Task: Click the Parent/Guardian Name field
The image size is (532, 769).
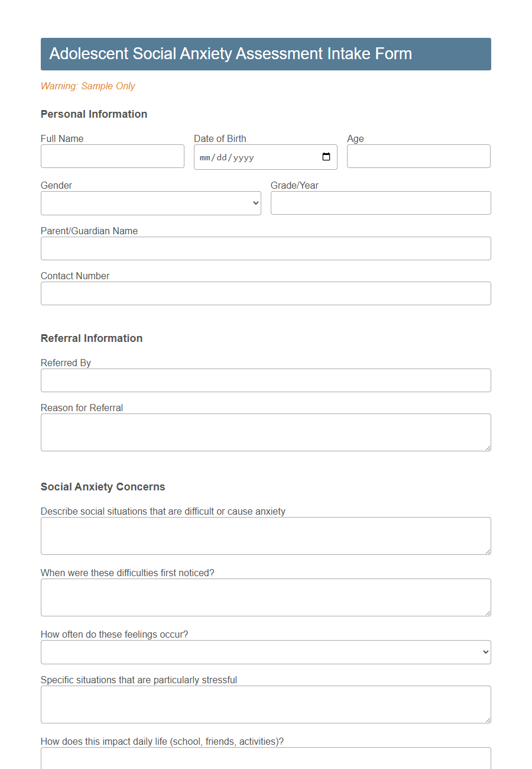Action: (265, 248)
